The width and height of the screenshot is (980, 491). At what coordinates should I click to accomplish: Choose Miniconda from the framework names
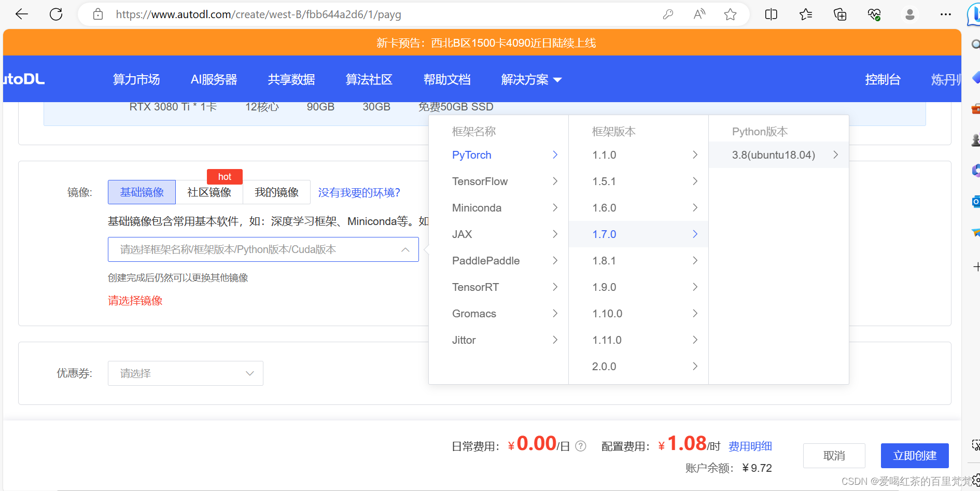[x=499, y=208]
